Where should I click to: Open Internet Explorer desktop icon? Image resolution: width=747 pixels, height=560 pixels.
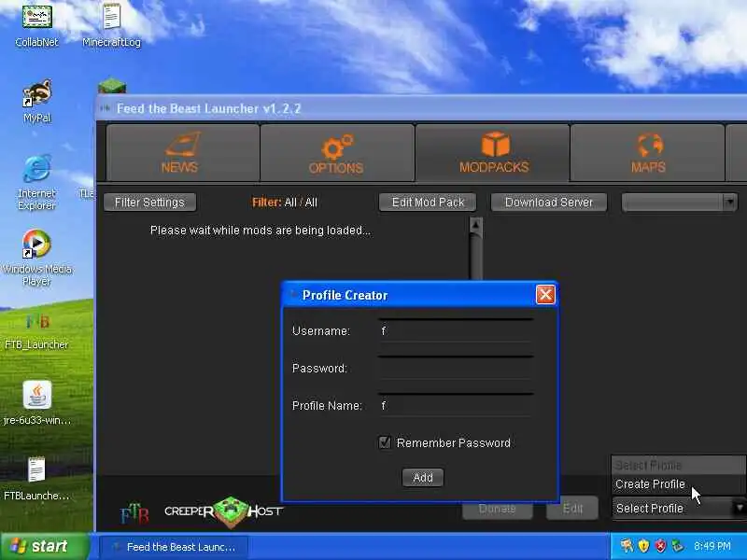(x=36, y=182)
